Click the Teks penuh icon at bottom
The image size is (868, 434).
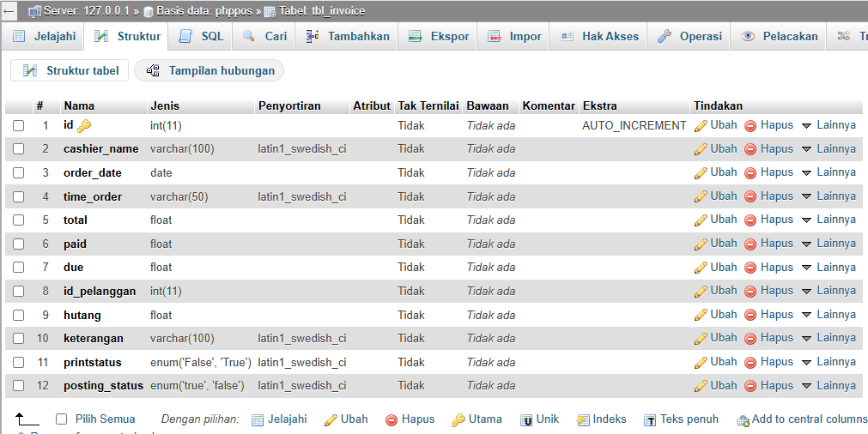pyautogui.click(x=651, y=420)
